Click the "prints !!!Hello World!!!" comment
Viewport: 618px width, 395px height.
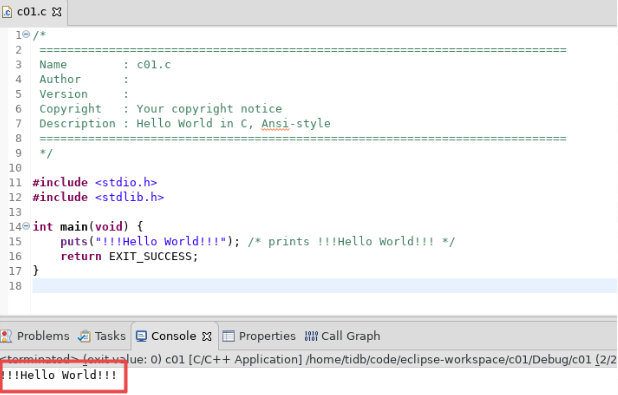[x=351, y=241]
